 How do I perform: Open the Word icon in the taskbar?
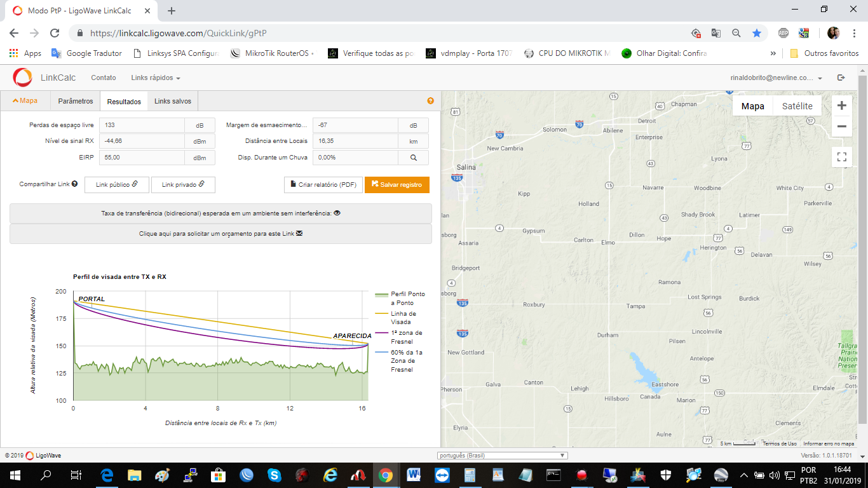click(x=413, y=475)
